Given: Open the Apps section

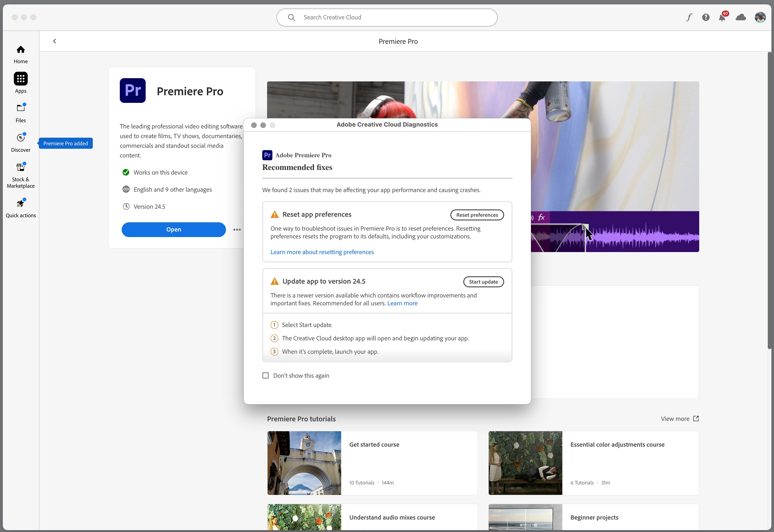Looking at the screenshot, I should pyautogui.click(x=21, y=83).
